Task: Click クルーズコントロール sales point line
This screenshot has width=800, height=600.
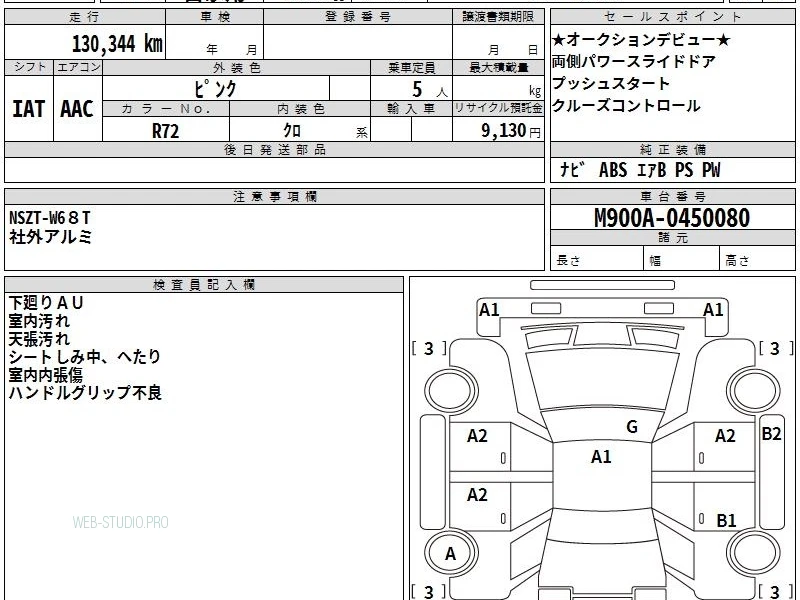Action: [626, 106]
